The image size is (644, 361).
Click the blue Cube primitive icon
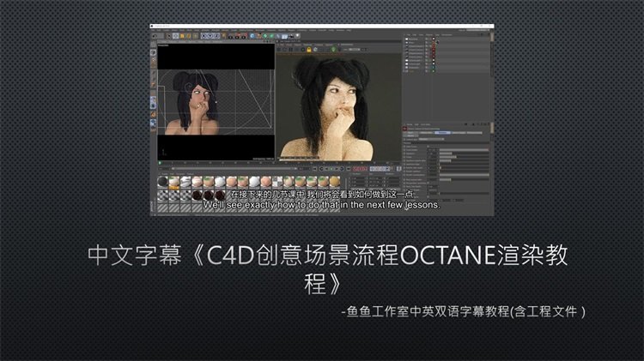[252, 36]
